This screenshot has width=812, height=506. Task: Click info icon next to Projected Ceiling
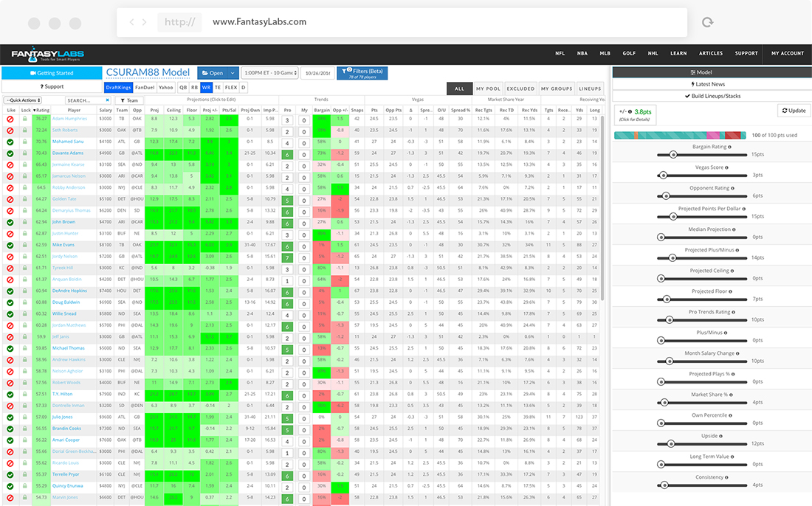pos(732,271)
